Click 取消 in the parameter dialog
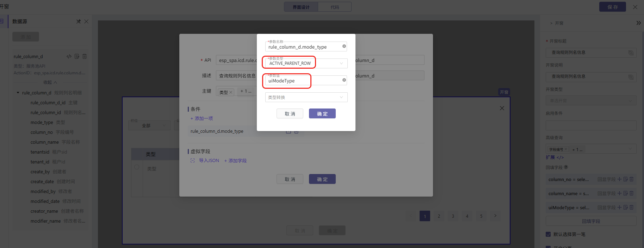This screenshot has height=248, width=644. 290,114
